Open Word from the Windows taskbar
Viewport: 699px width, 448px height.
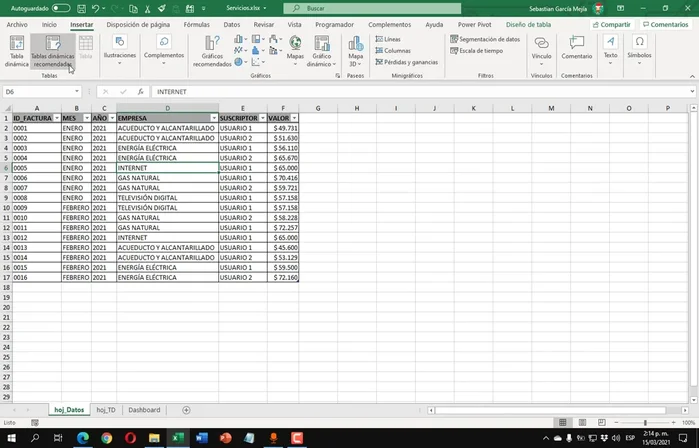(x=202, y=438)
